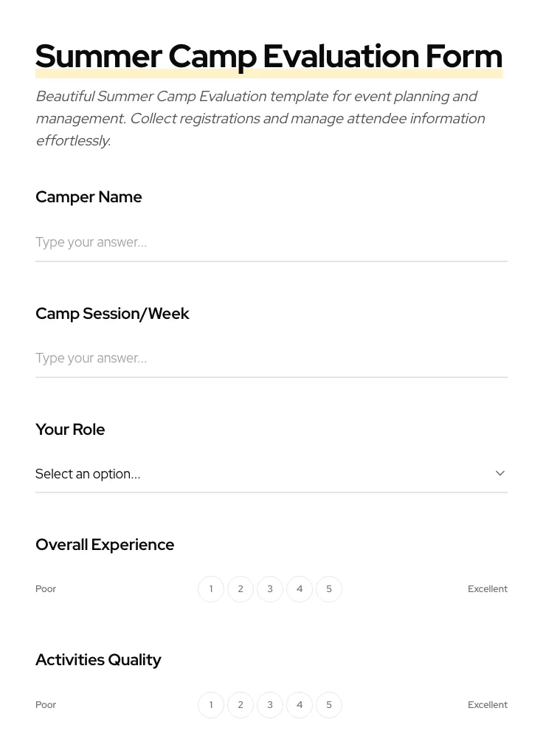Click the Overall Experience heading

click(x=105, y=544)
